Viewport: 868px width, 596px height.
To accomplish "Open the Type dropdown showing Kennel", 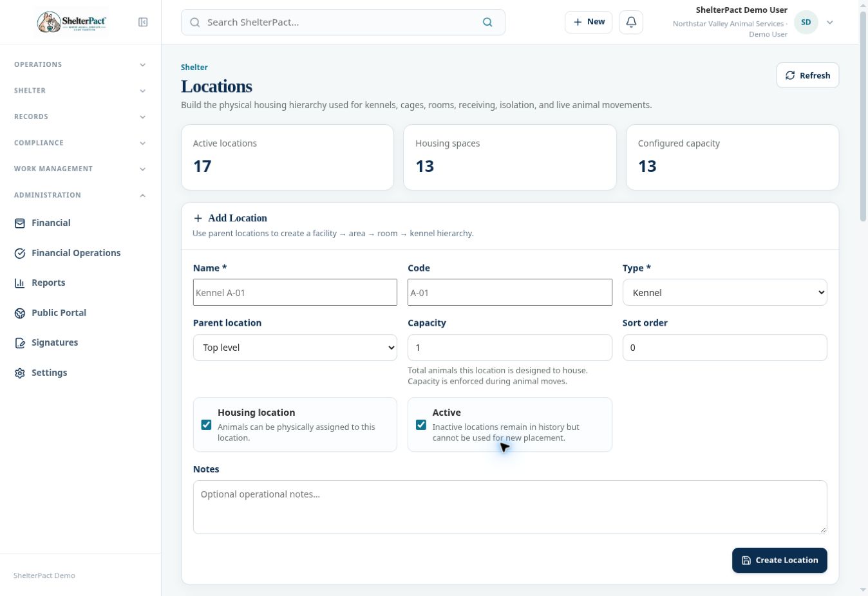I will coord(724,292).
